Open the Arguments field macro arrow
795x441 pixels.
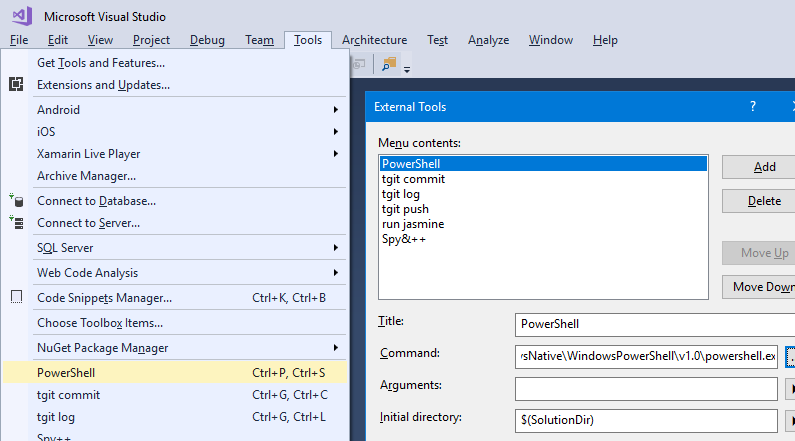pyautogui.click(x=790, y=389)
